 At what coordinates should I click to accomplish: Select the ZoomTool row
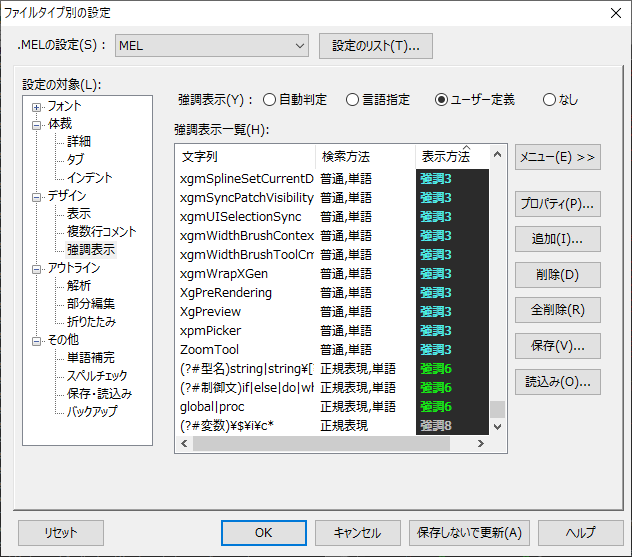pyautogui.click(x=333, y=349)
